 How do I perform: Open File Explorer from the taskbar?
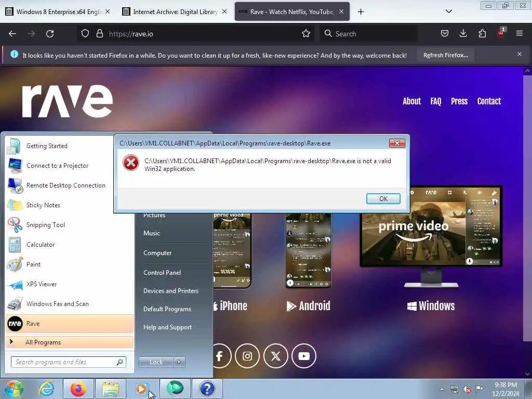[x=111, y=389]
